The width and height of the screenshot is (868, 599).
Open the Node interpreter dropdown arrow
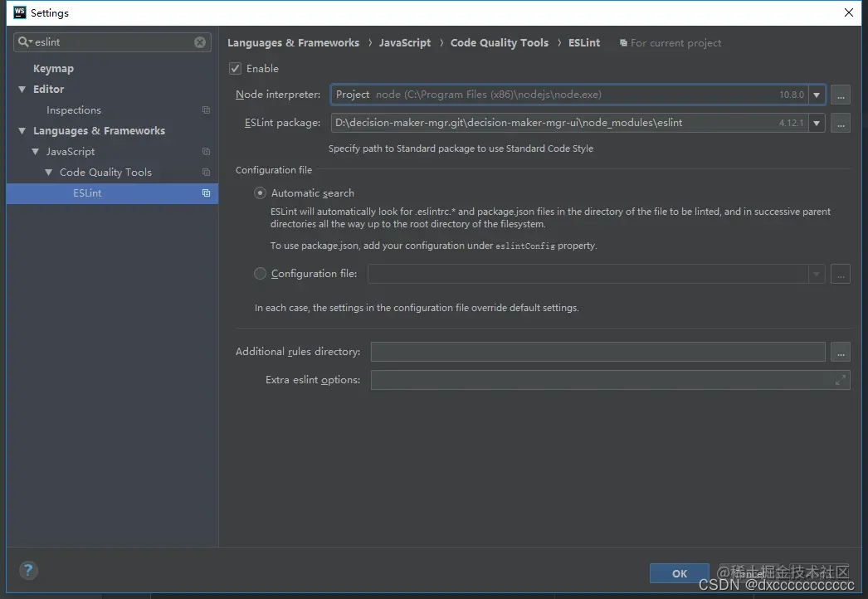click(817, 95)
